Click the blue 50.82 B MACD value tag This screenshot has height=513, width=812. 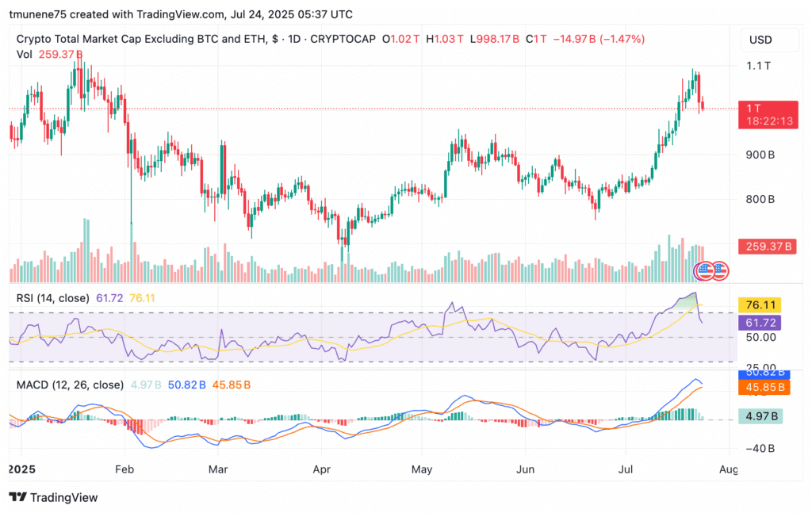click(x=764, y=373)
